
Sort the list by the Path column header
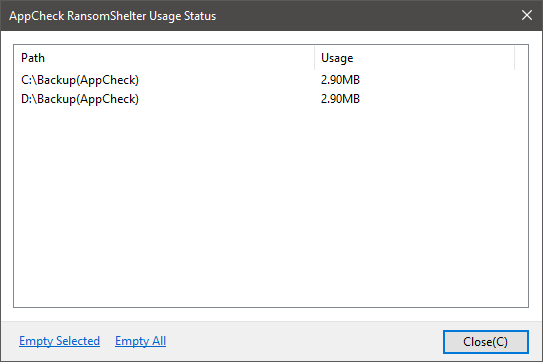tap(164, 58)
